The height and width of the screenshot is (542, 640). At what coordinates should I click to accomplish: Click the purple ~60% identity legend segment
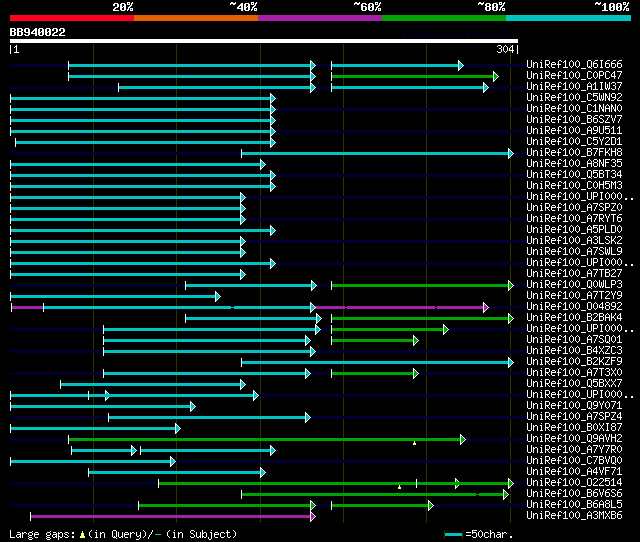(320, 18)
